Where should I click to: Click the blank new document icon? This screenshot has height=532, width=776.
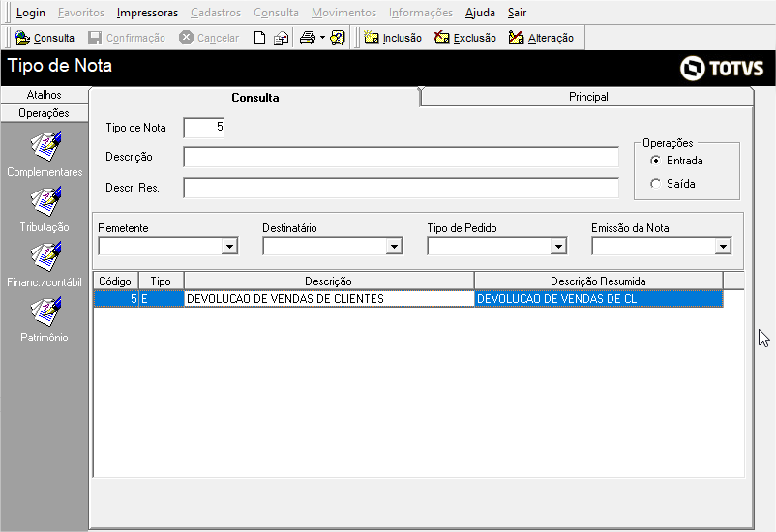click(259, 38)
